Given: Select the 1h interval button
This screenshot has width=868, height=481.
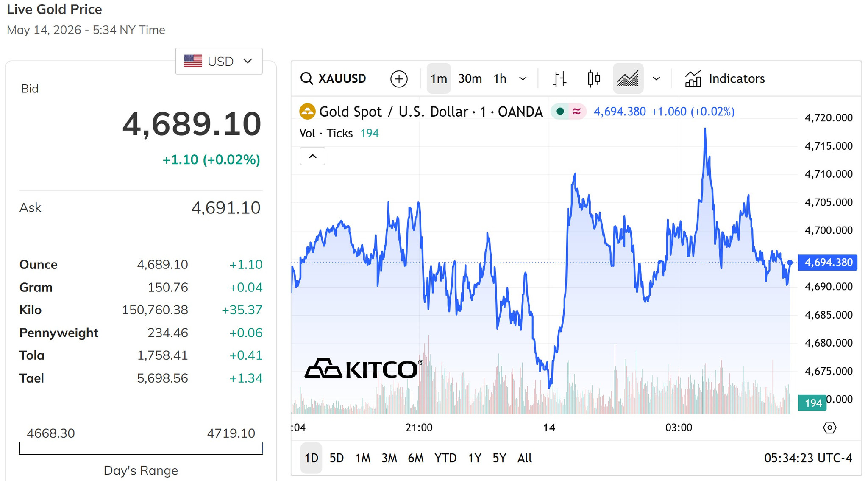Looking at the screenshot, I should (500, 79).
